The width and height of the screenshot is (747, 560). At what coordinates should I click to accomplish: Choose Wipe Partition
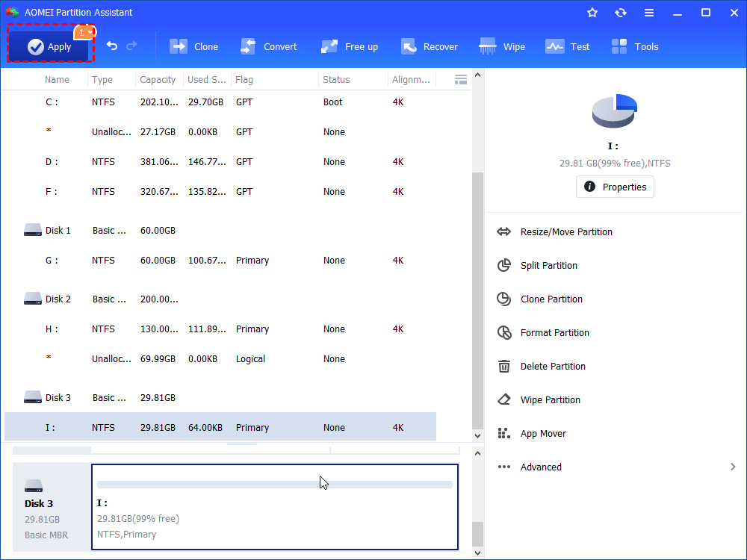551,400
